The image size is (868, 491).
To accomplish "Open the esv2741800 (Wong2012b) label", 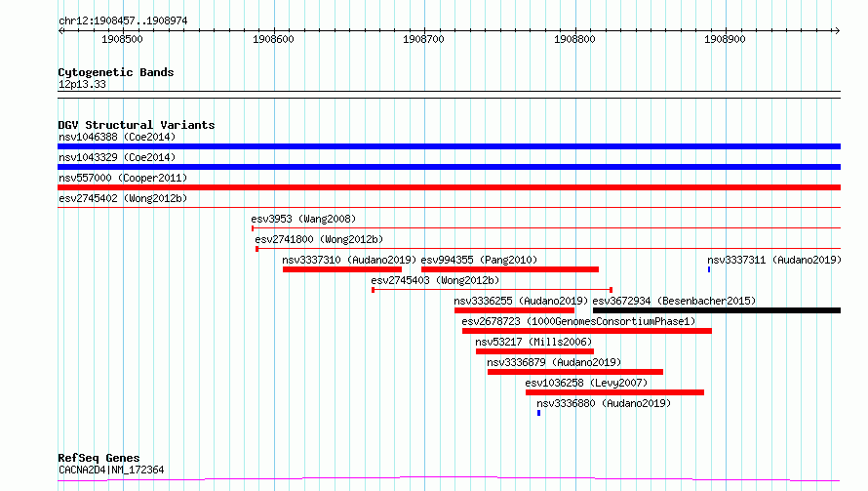I will coord(319,239).
